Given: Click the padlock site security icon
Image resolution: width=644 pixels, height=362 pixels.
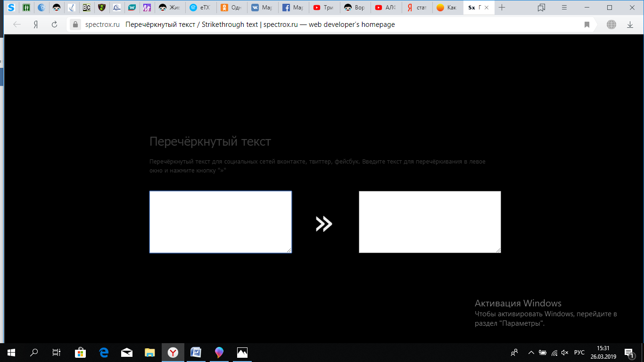Looking at the screenshot, I should (75, 25).
